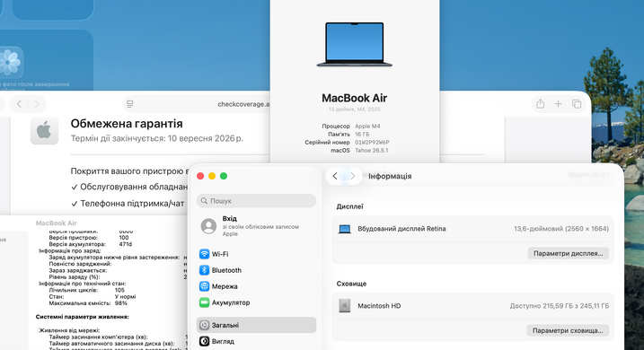
Task: Click the Safari page reader menu icon
Action: (x=130, y=104)
